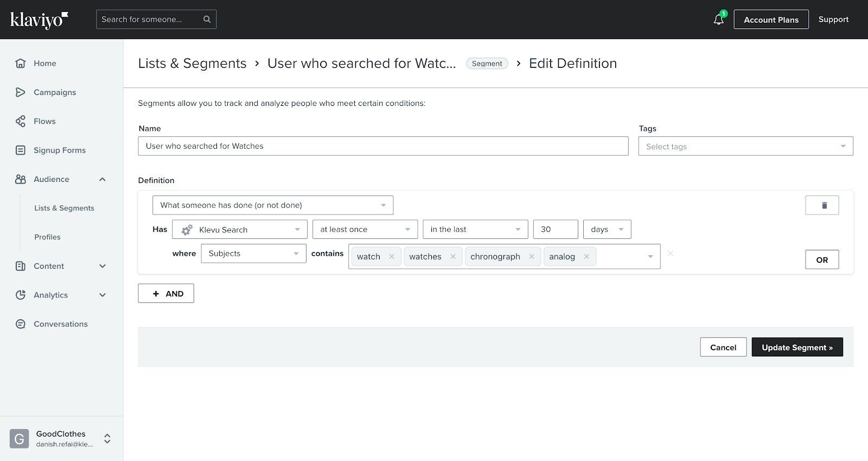The height and width of the screenshot is (461, 868).
Task: Add an AND condition
Action: (166, 294)
